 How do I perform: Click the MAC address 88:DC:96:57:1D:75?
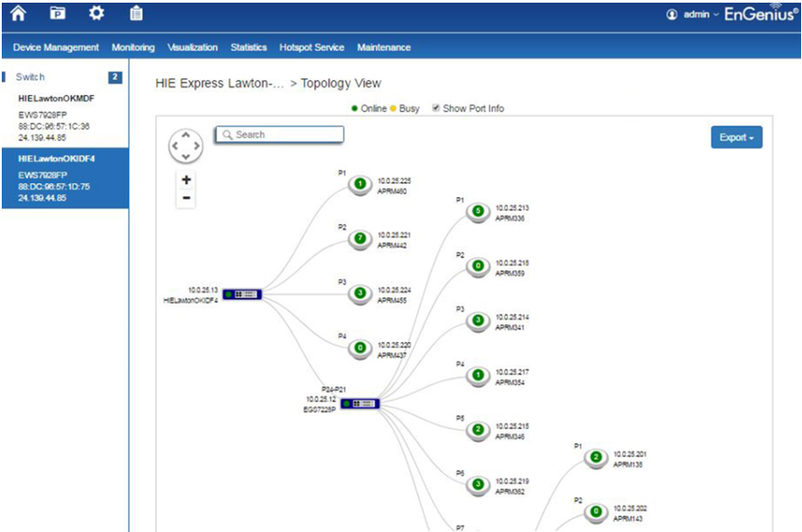[54, 187]
